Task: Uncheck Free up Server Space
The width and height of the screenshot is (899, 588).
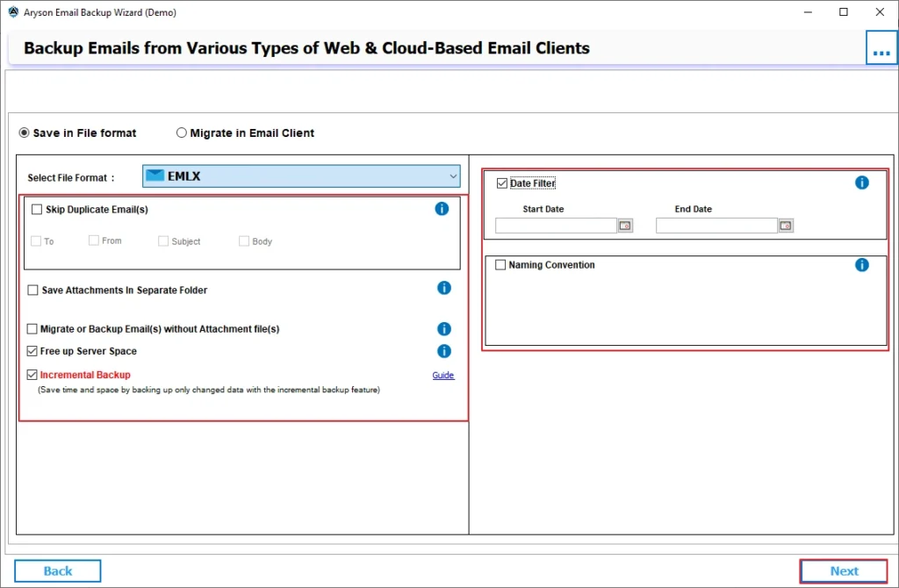Action: (x=32, y=351)
